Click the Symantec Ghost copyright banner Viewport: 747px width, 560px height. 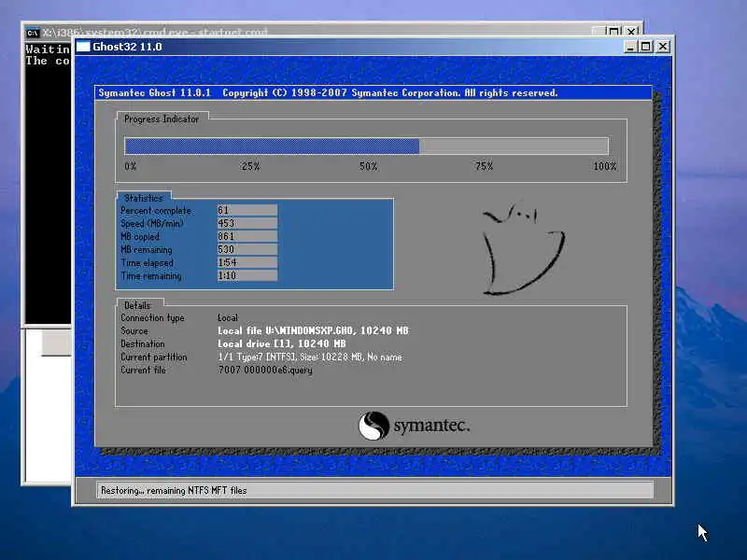click(x=373, y=92)
